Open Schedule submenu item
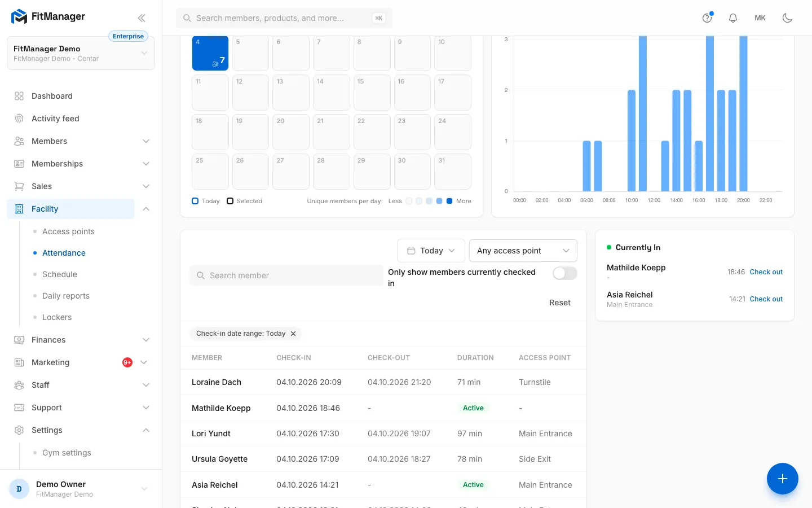 60,274
